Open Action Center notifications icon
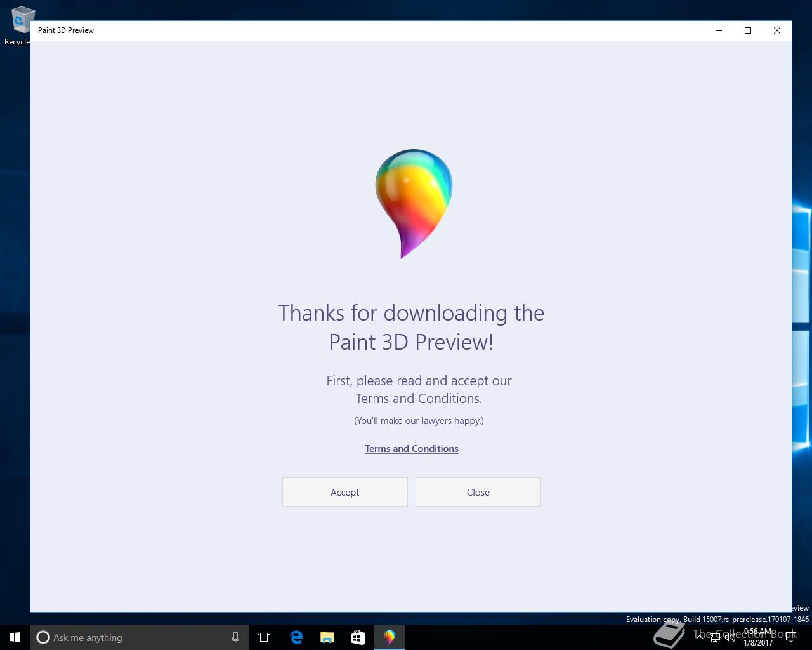 790,637
